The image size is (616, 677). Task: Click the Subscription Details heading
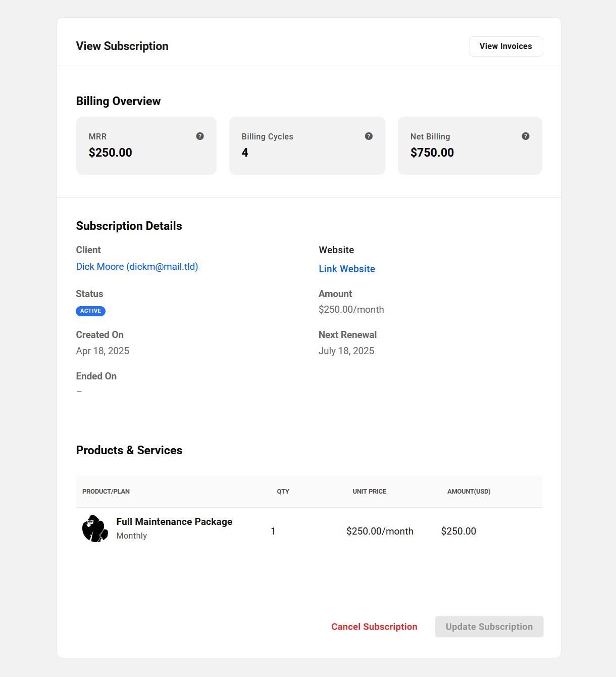(129, 226)
